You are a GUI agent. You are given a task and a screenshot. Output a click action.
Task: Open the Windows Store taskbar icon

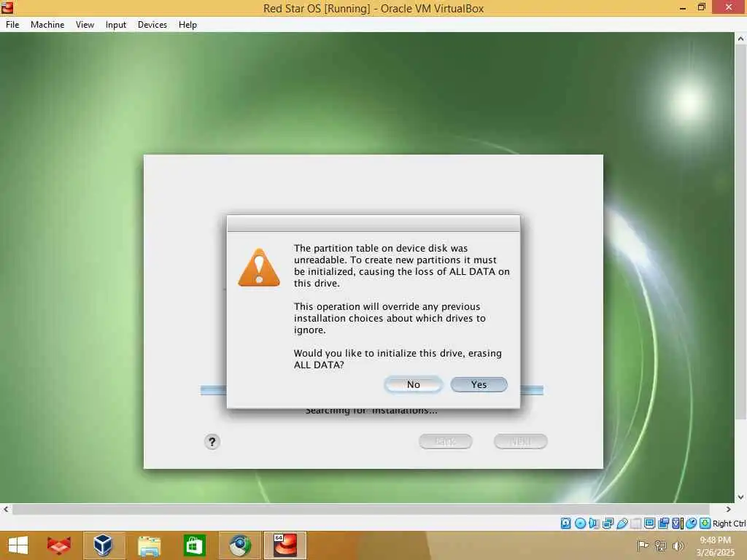[194, 545]
